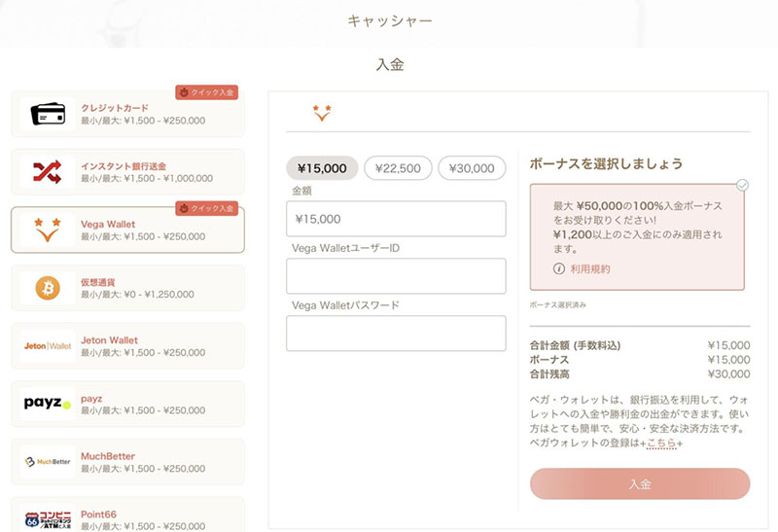The image size is (778, 532).
Task: Click the info icon next to 利用規約
Action: [x=558, y=269]
